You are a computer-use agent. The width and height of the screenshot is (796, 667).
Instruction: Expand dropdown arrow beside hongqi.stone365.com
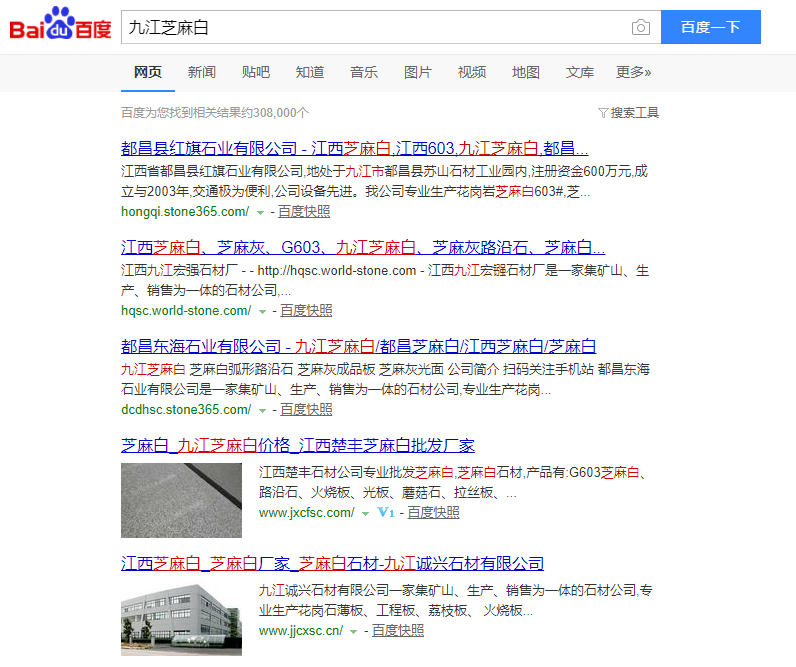click(x=260, y=212)
